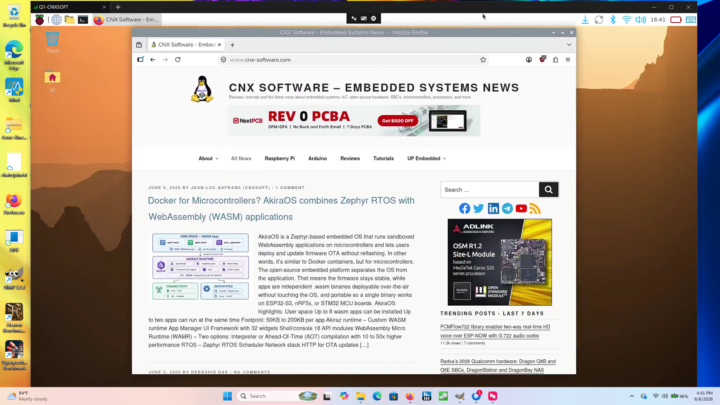Open the volume speaker icon in Pi panel
Screen dimensions: 720x405
[640, 20]
